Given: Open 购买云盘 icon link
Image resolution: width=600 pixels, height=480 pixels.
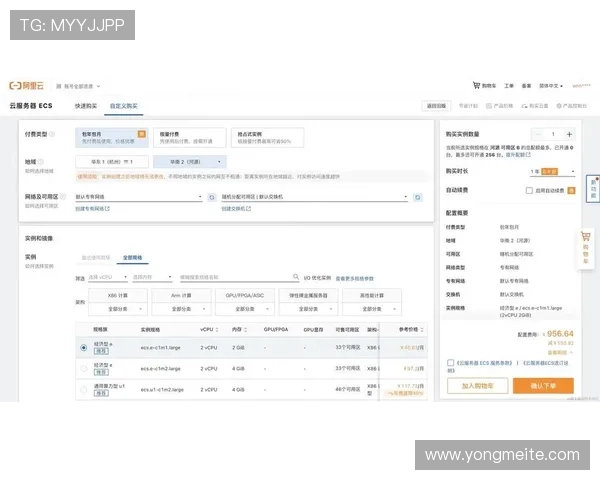Looking at the screenshot, I should (535, 106).
